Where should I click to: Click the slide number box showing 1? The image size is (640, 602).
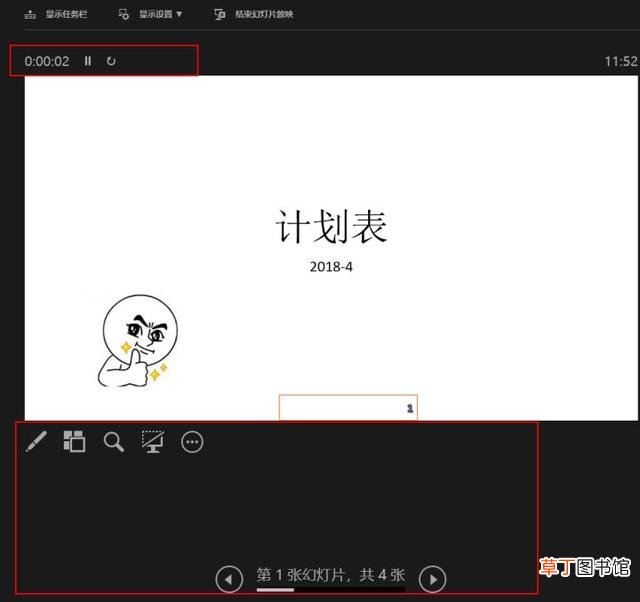[348, 407]
